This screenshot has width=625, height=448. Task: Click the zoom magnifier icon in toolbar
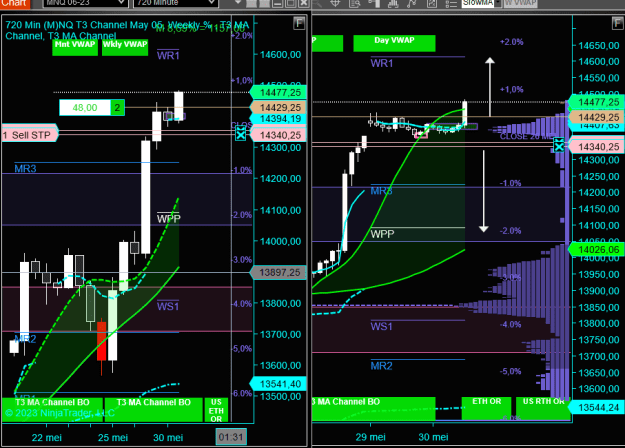click(x=317, y=3)
